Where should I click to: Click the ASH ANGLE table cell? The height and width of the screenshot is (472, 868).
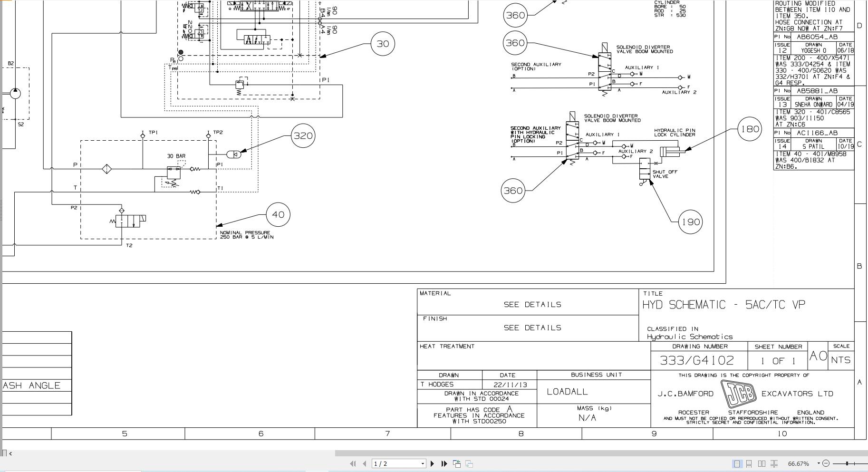click(x=37, y=385)
